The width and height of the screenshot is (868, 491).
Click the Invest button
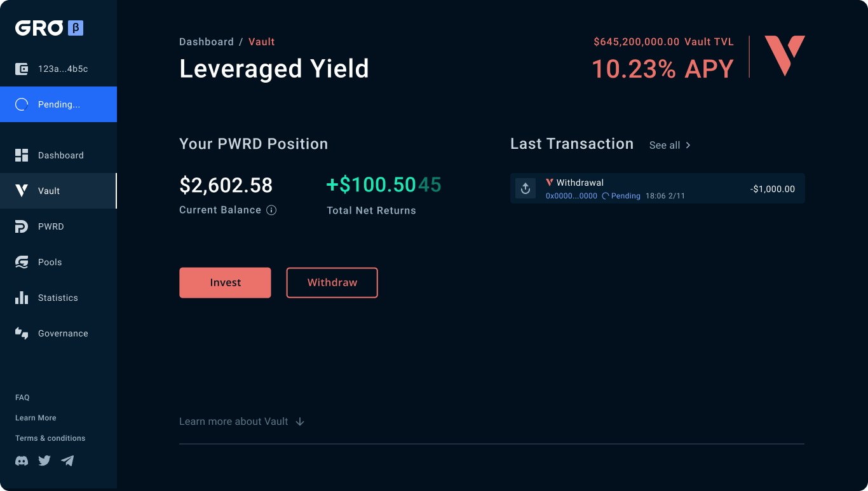click(225, 282)
